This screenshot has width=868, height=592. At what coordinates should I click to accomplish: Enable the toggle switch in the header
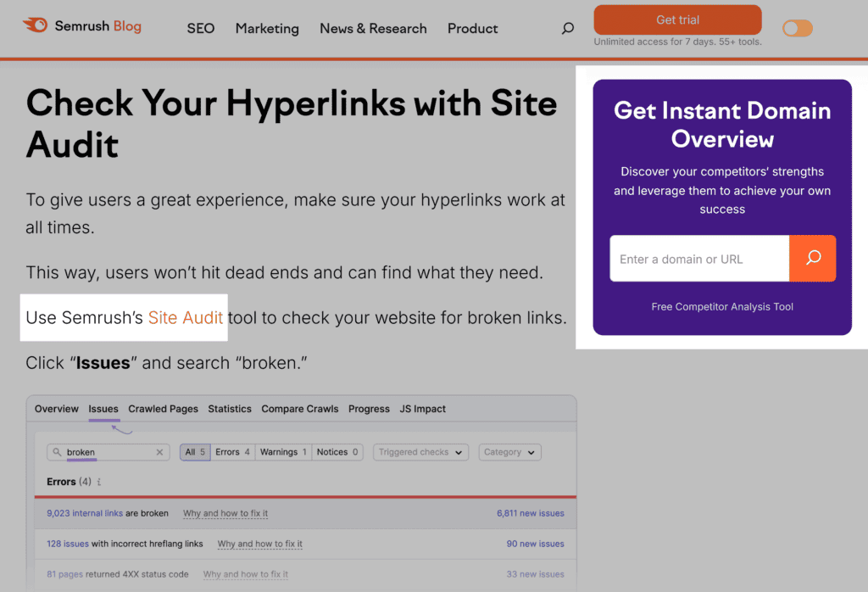pyautogui.click(x=797, y=28)
